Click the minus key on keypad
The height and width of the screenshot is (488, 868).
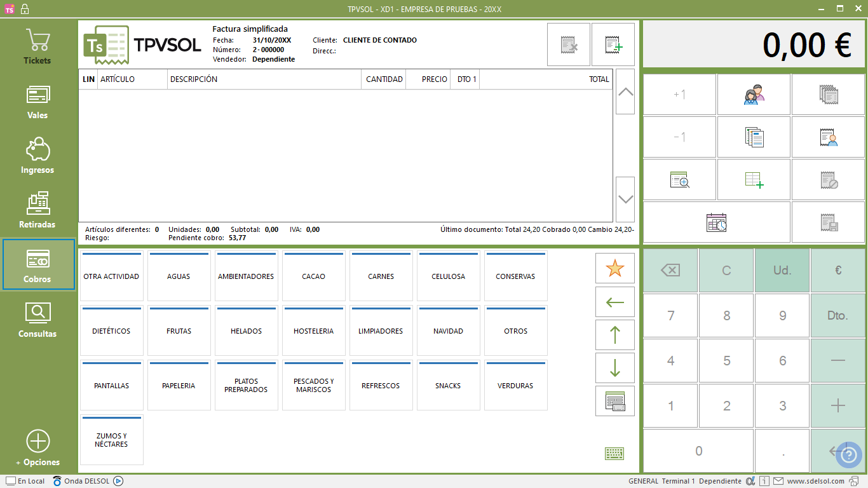pos(838,360)
